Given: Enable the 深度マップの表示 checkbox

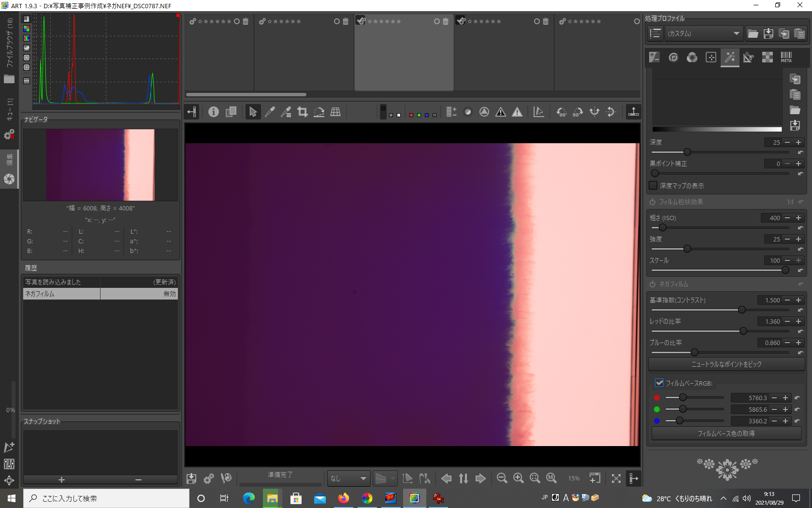Looking at the screenshot, I should point(653,185).
